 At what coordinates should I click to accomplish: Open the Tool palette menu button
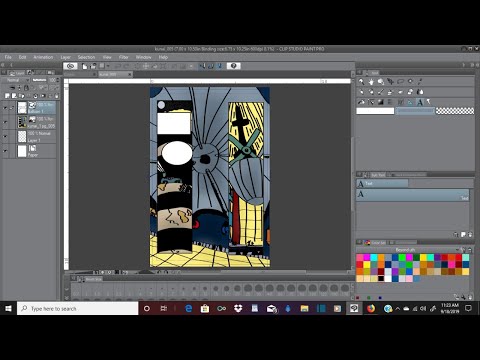point(359,72)
